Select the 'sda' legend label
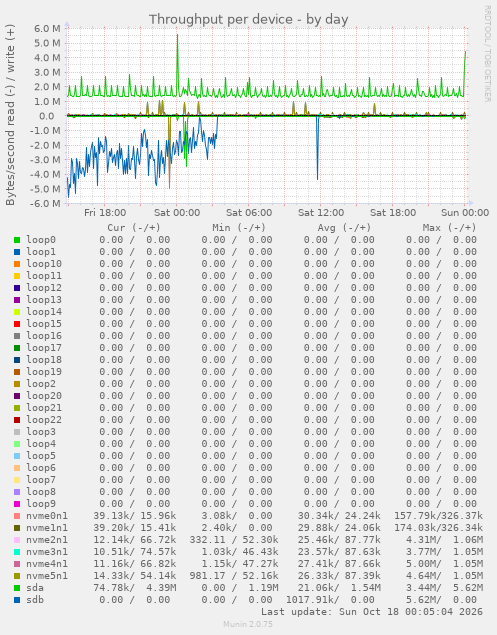The width and height of the screenshot is (497, 635). point(35,588)
